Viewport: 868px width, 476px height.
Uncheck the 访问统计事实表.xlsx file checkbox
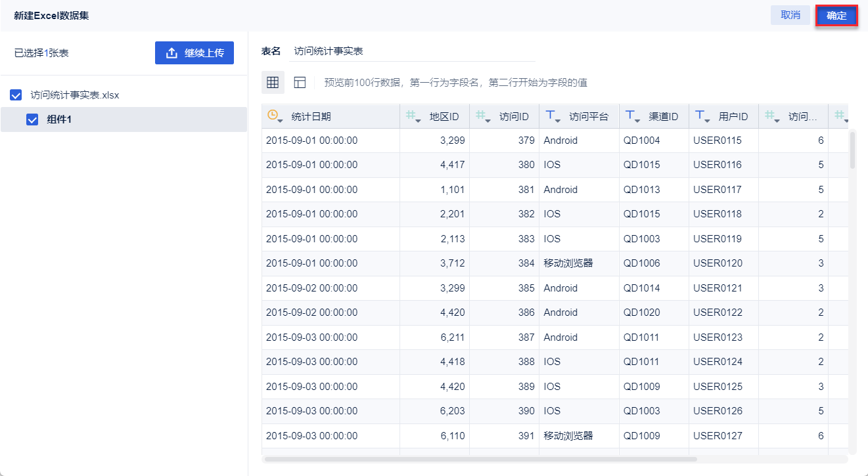point(16,95)
